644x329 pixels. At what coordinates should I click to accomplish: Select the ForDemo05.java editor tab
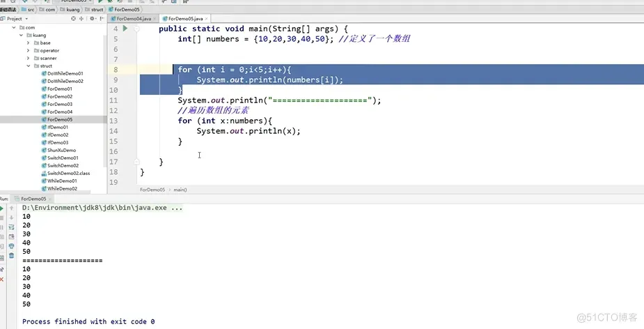pos(184,19)
